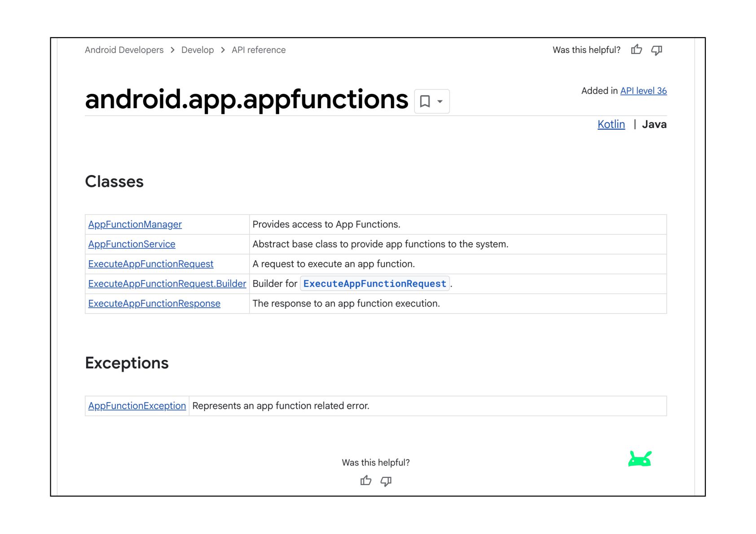Click the green Android mascot icon
The height and width of the screenshot is (534, 756).
640,459
